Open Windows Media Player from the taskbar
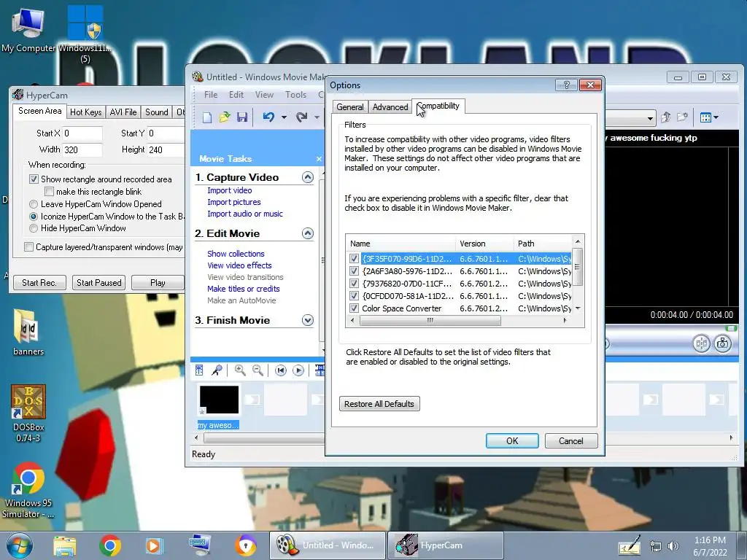 pos(154,545)
